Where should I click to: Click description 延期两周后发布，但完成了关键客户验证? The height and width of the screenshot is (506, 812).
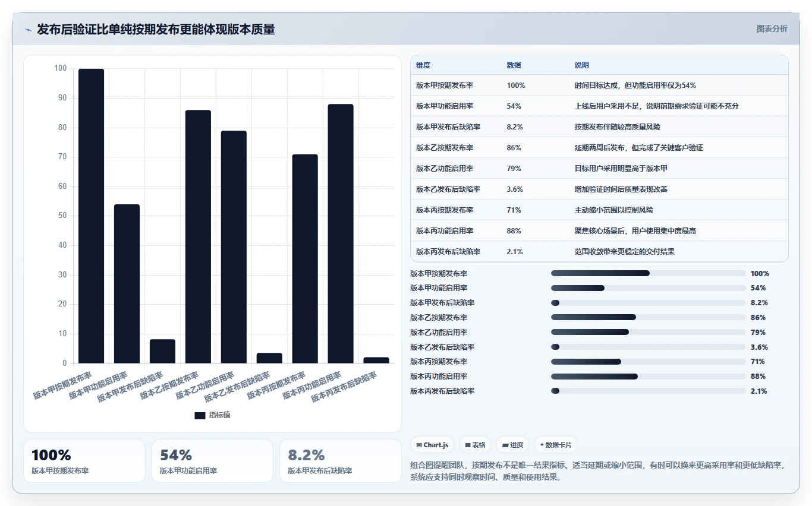coord(638,148)
